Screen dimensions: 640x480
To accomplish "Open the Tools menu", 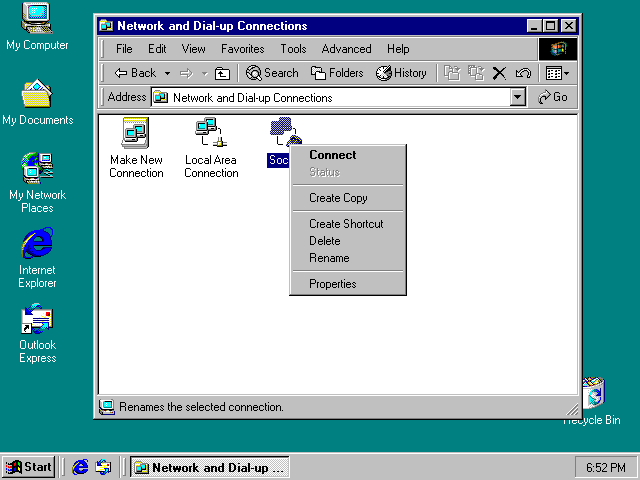I will (x=293, y=49).
